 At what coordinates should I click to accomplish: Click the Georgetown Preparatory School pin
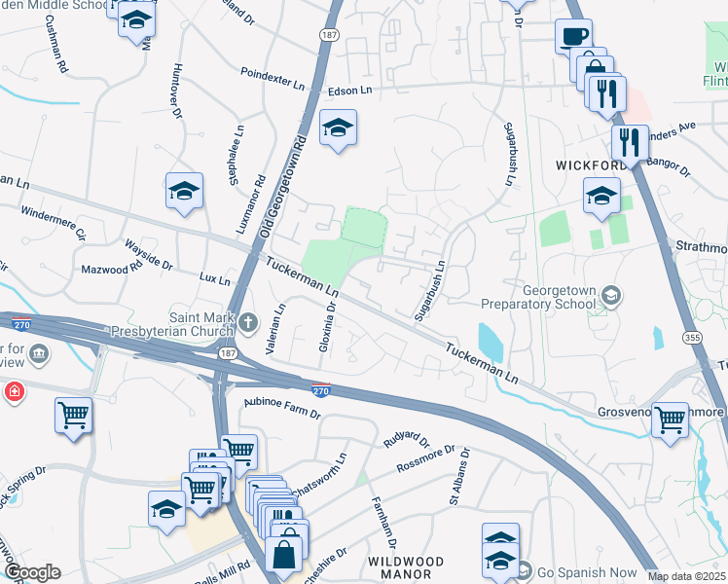[x=611, y=296]
